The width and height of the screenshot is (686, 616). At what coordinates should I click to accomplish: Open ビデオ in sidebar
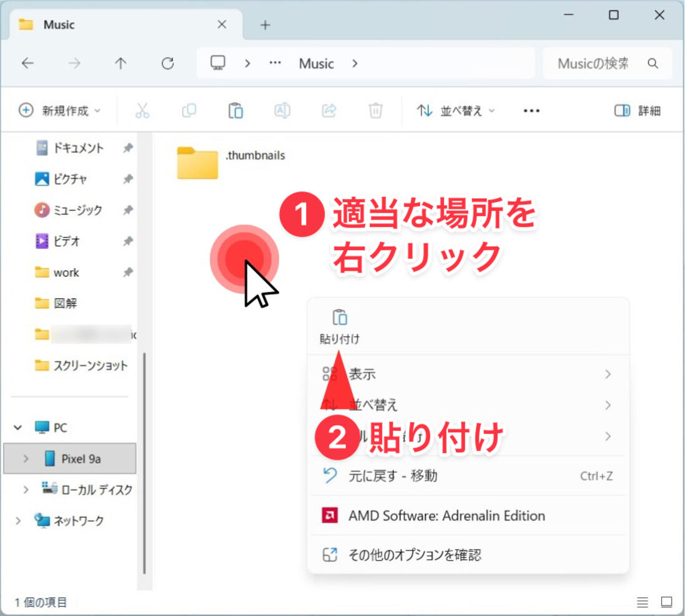[67, 241]
